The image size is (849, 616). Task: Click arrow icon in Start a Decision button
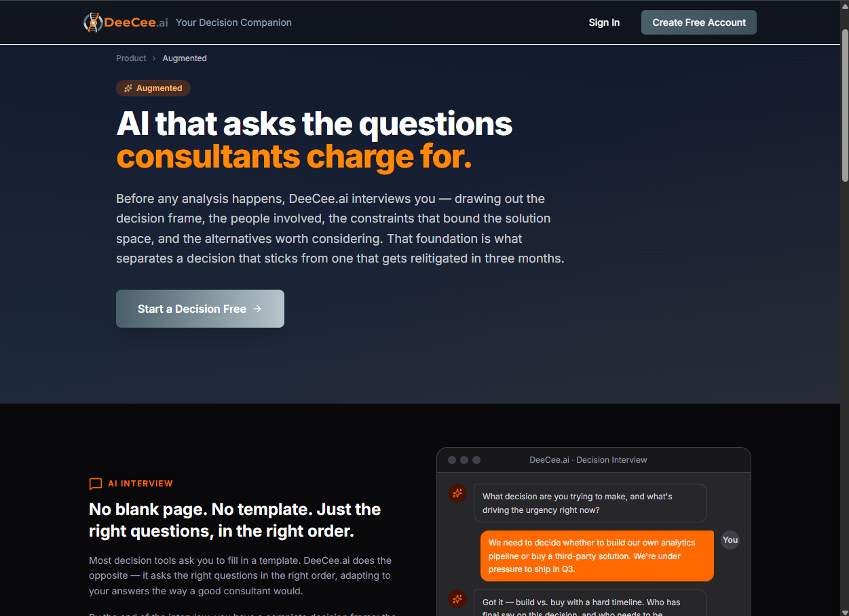257,309
